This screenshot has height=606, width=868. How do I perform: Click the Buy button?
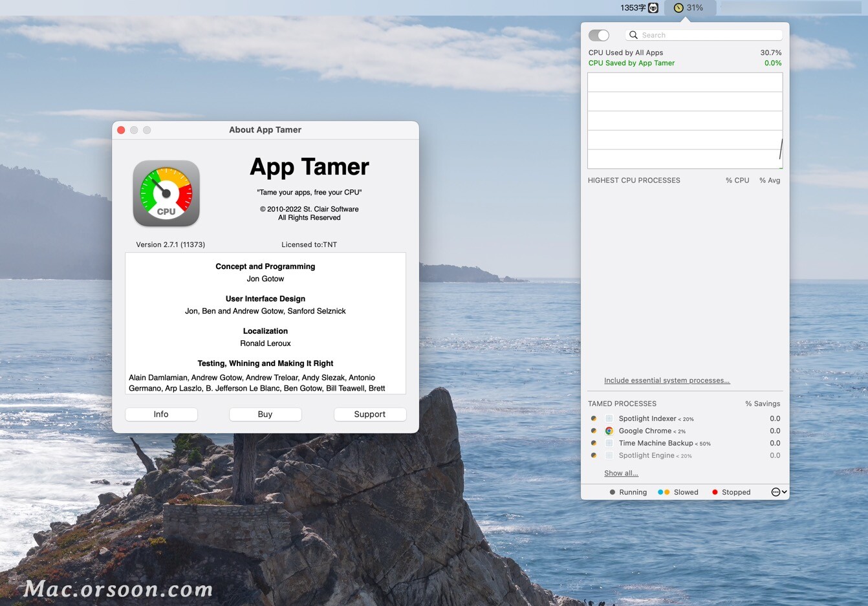pyautogui.click(x=265, y=414)
